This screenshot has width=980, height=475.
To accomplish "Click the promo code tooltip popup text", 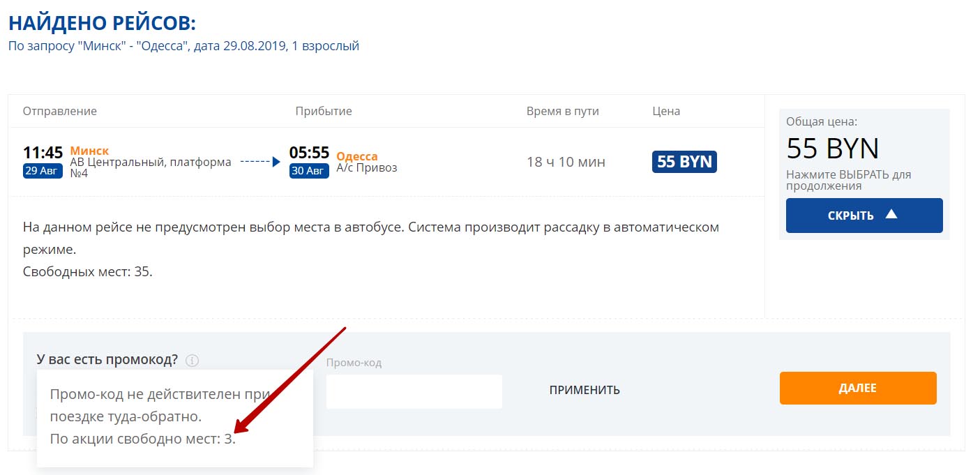I will coord(160,417).
